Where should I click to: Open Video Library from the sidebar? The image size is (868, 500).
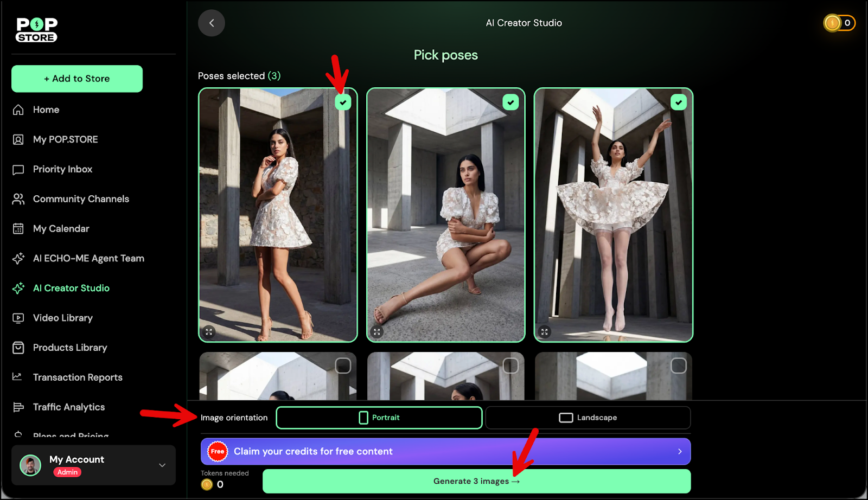(x=62, y=318)
